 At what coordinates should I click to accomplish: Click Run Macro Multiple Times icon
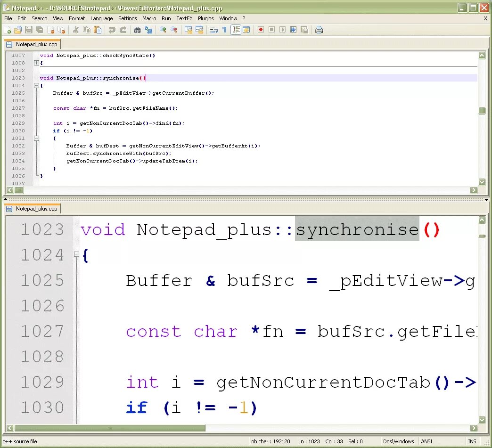tap(294, 30)
